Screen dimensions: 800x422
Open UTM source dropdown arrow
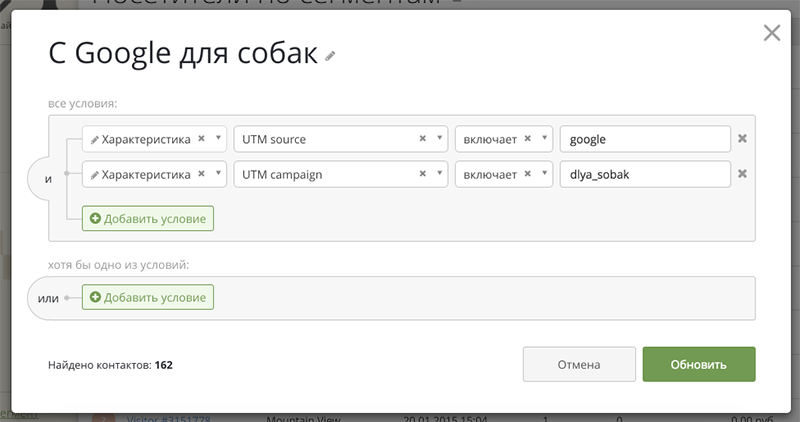(x=439, y=138)
